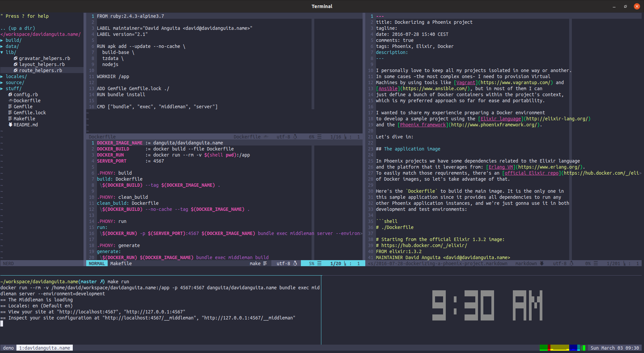Click the Ruby icon beside config.rb
This screenshot has height=353, width=644.
click(10, 95)
